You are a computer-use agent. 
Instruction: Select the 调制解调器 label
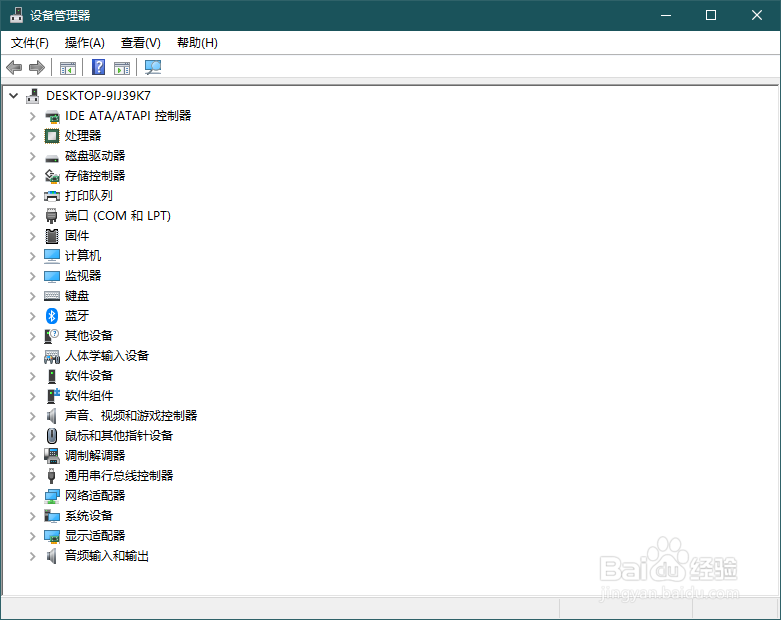pos(95,456)
